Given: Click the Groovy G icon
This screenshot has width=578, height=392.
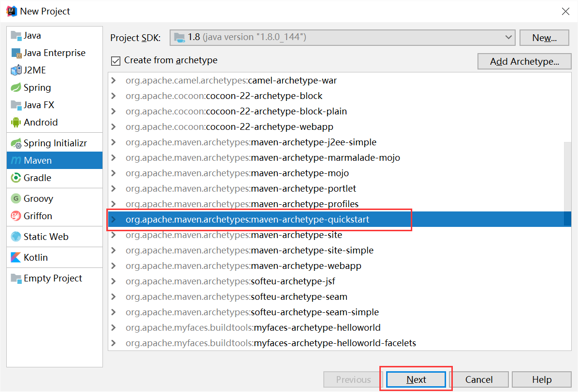Looking at the screenshot, I should point(16,199).
